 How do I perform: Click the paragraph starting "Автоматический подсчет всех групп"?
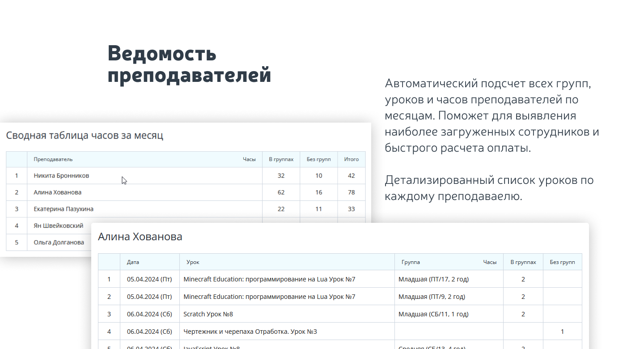(492, 116)
